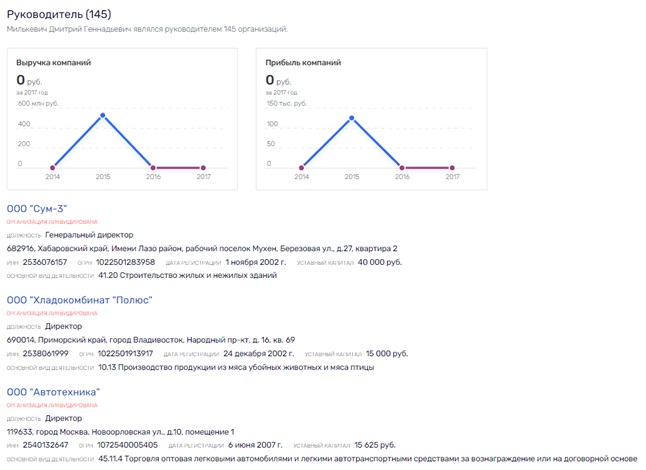The height and width of the screenshot is (470, 646).
Task: Select the Руководитель (145) heading
Action: 59,14
